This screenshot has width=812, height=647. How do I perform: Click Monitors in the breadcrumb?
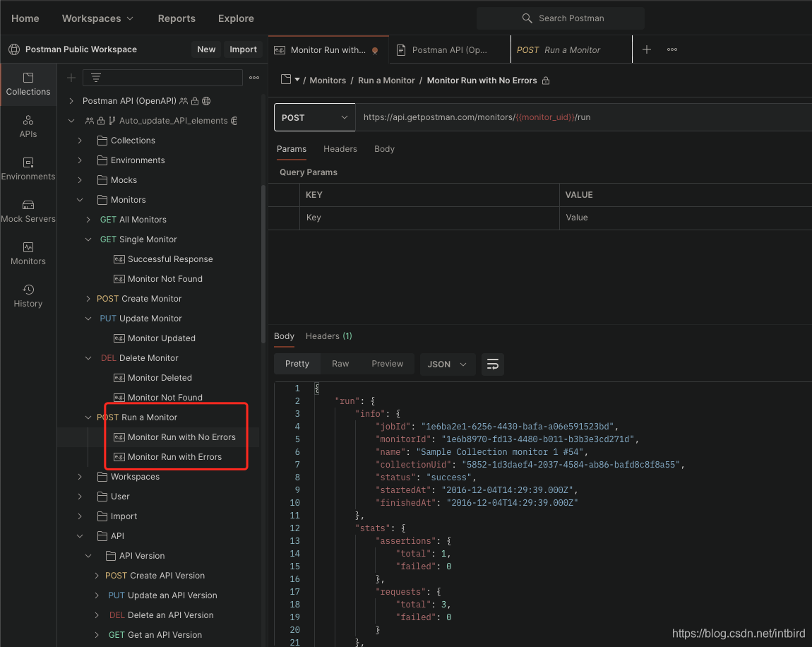[328, 81]
